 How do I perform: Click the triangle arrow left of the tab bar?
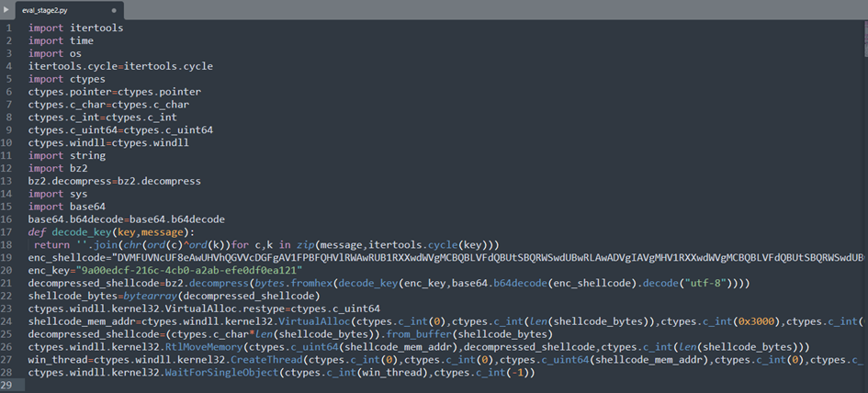[x=6, y=9]
